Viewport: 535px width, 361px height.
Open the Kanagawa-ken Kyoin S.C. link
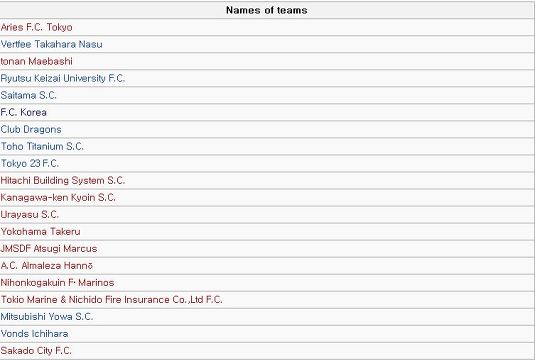(58, 198)
